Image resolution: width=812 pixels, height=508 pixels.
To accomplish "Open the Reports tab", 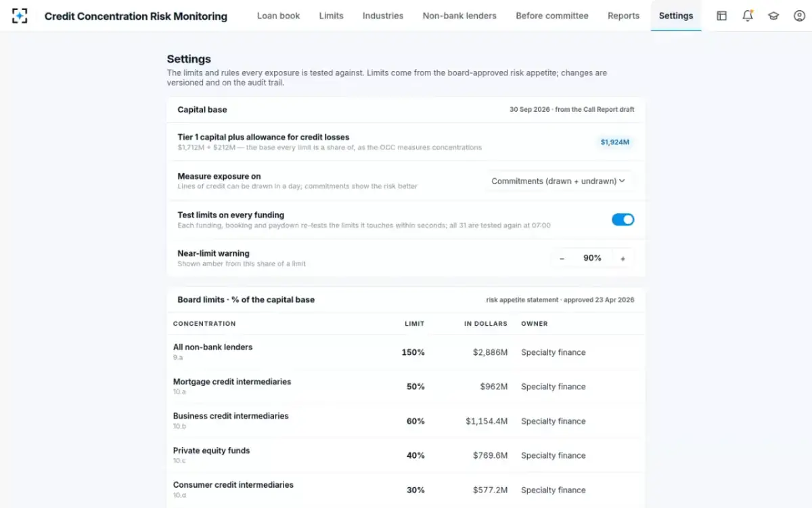I will click(x=623, y=16).
